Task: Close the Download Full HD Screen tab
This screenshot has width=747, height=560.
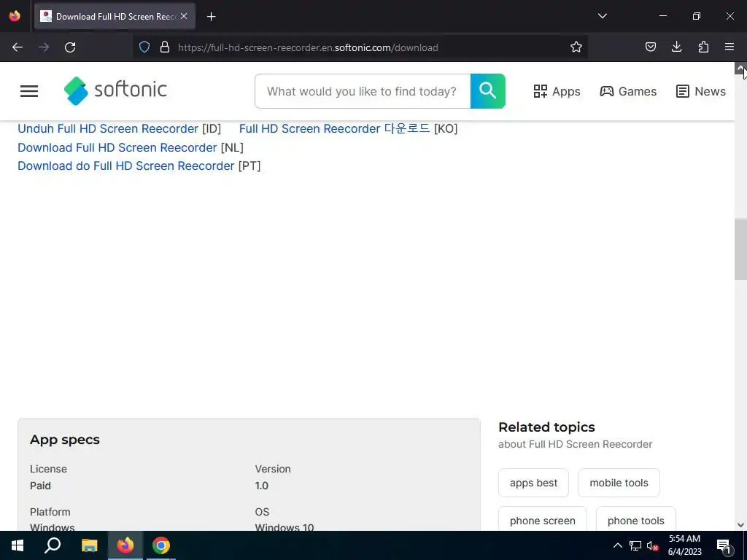Action: click(184, 16)
